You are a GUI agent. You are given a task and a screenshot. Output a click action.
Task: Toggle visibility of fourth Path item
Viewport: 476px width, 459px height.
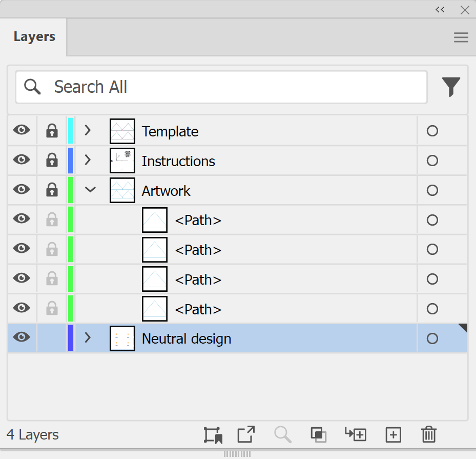[x=22, y=308]
